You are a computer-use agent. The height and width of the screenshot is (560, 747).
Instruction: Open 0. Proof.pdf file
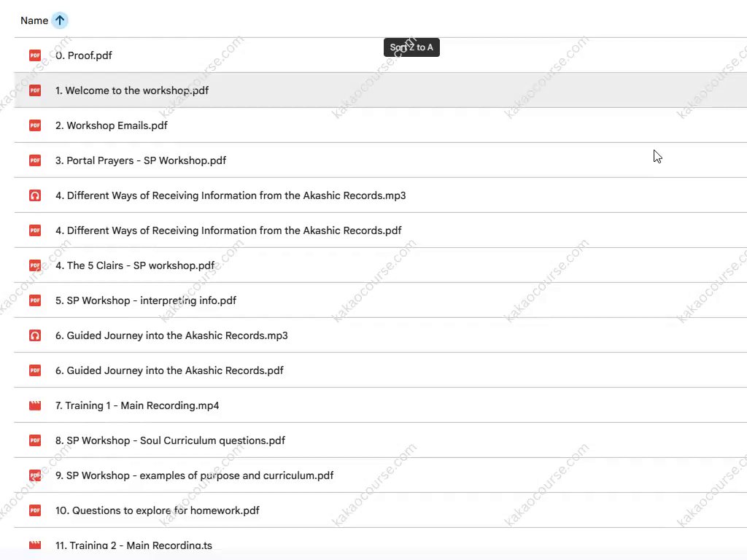[x=84, y=55]
